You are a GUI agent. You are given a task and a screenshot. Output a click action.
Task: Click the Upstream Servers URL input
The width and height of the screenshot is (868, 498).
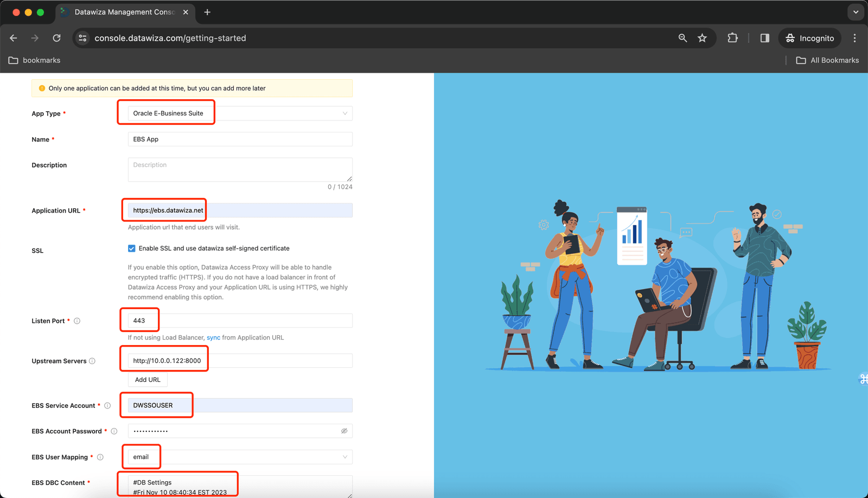pos(240,361)
